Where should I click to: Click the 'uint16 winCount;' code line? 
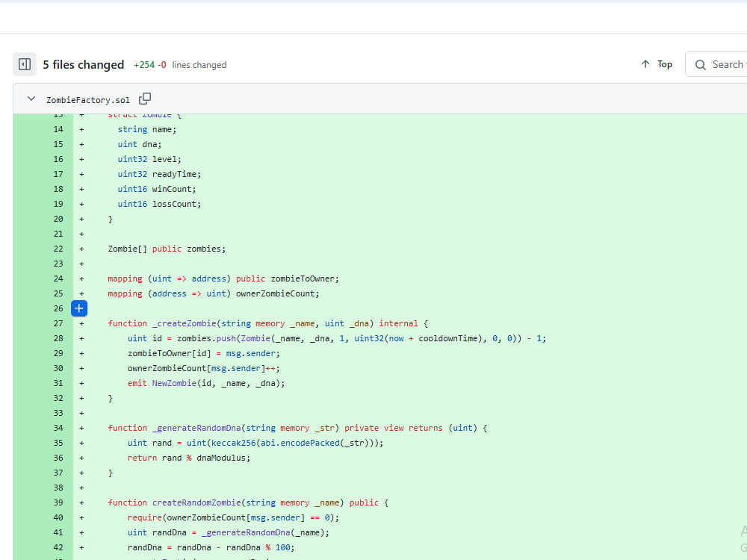pos(157,189)
